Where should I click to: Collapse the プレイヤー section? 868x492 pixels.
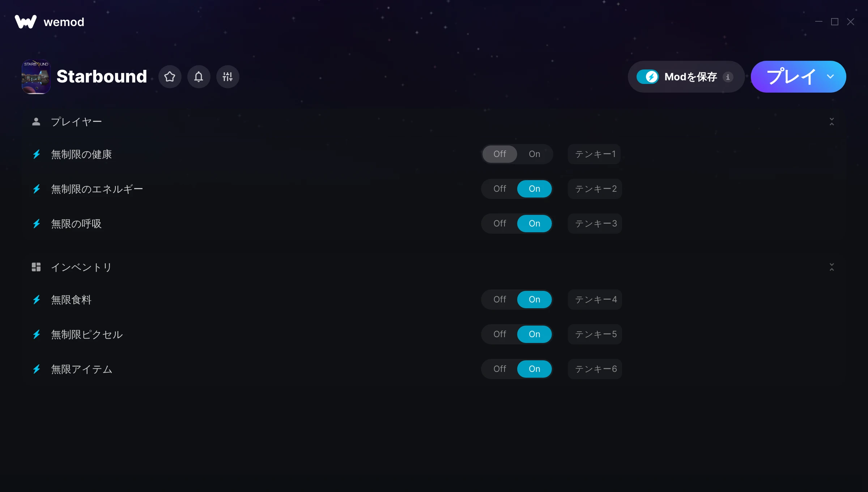(832, 122)
